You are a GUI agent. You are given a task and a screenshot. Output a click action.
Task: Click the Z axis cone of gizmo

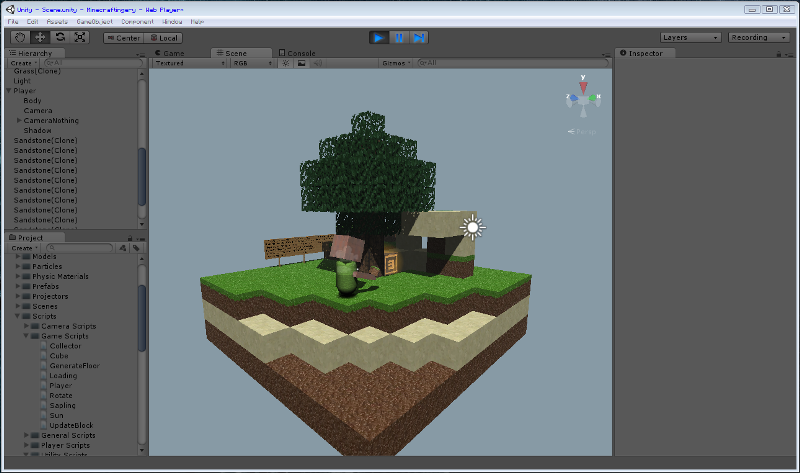coord(573,97)
